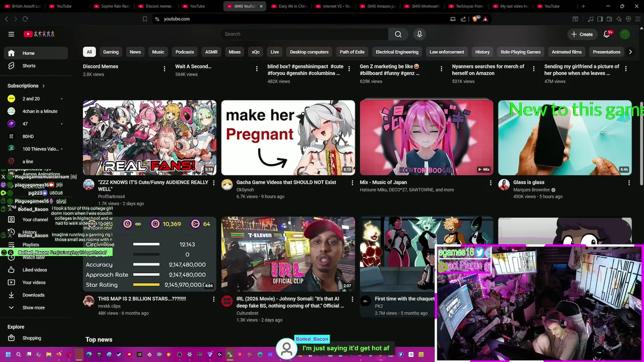Open the OkSynoh channel link
This screenshot has height=362, width=644.
pyautogui.click(x=245, y=190)
